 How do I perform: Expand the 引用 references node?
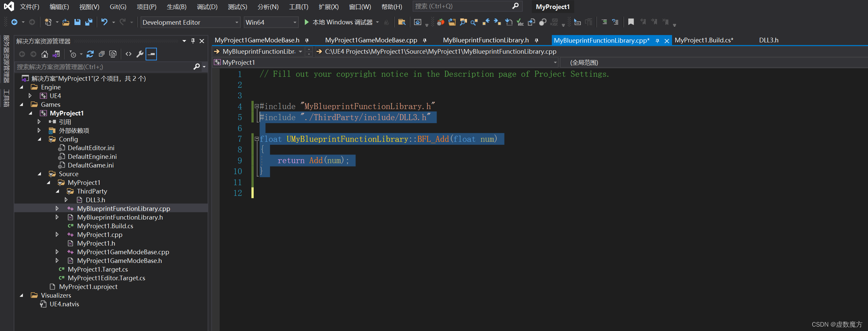pyautogui.click(x=39, y=121)
